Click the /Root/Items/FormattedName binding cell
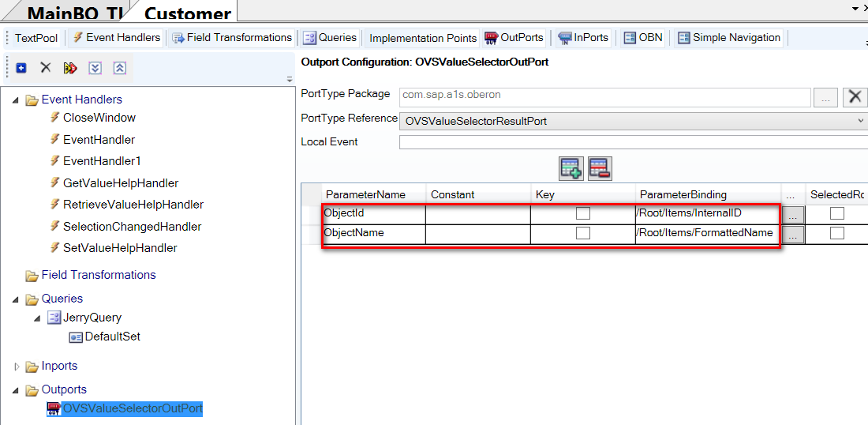Image resolution: width=868 pixels, height=425 pixels. coord(708,234)
